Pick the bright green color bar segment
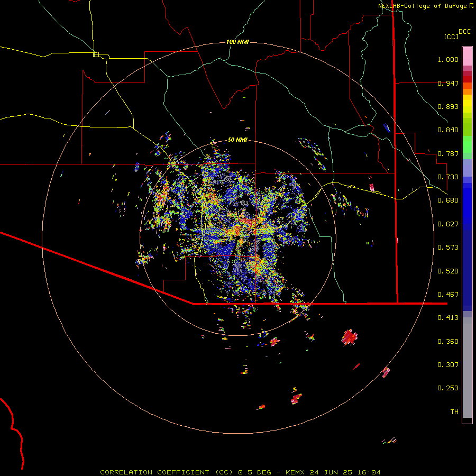 467,144
